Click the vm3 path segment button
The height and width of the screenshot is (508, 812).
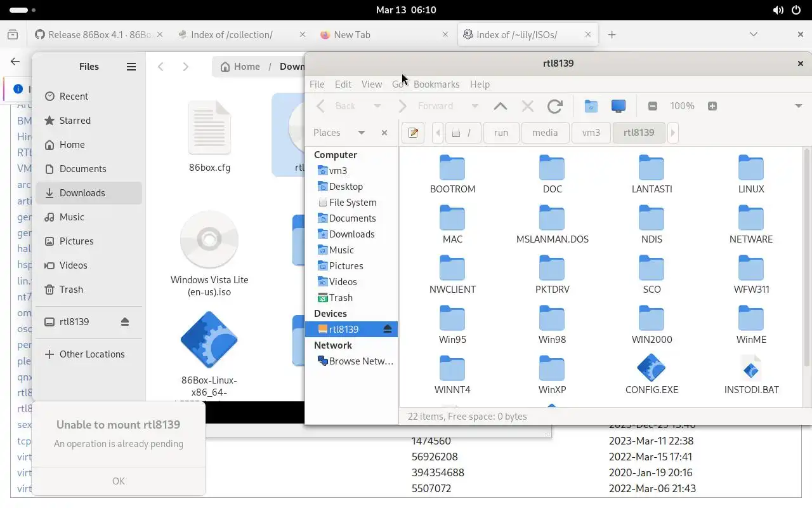591,133
